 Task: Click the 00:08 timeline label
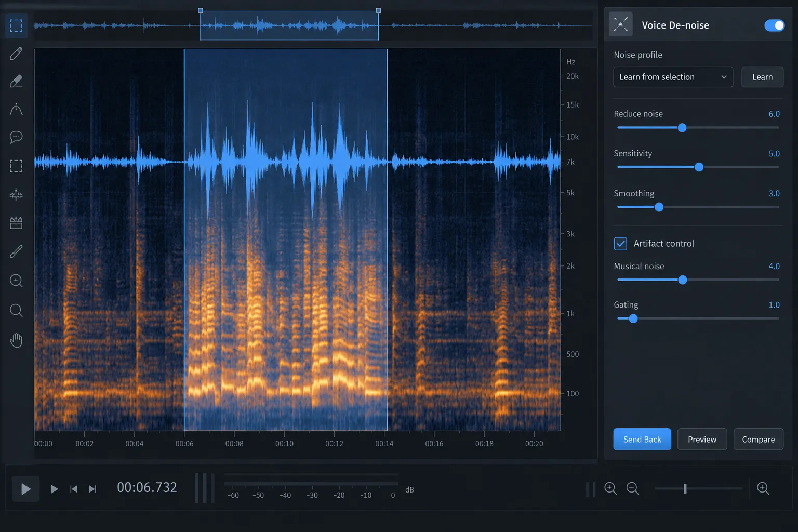(234, 444)
